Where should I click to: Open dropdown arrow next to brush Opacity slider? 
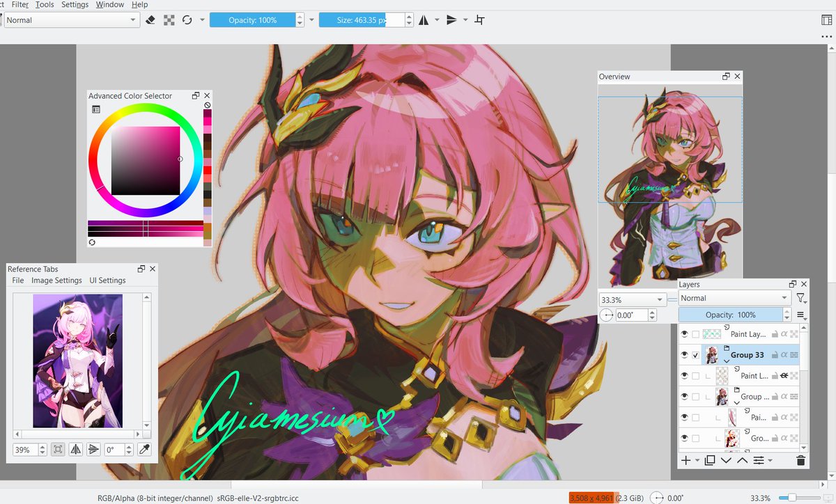pyautogui.click(x=311, y=20)
